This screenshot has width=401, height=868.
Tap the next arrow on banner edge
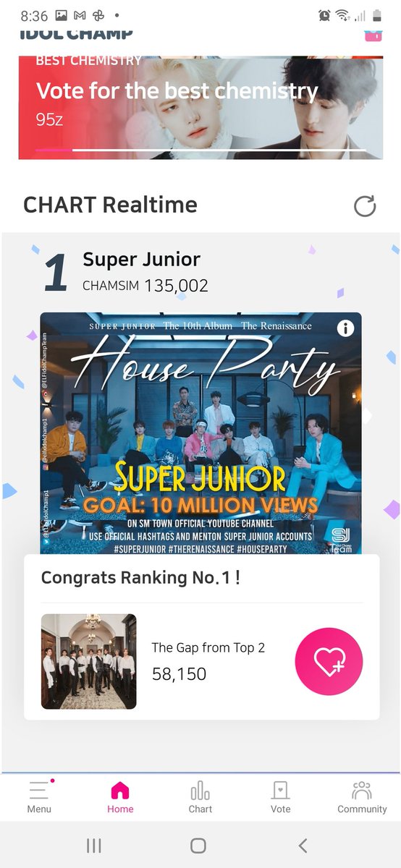click(367, 415)
